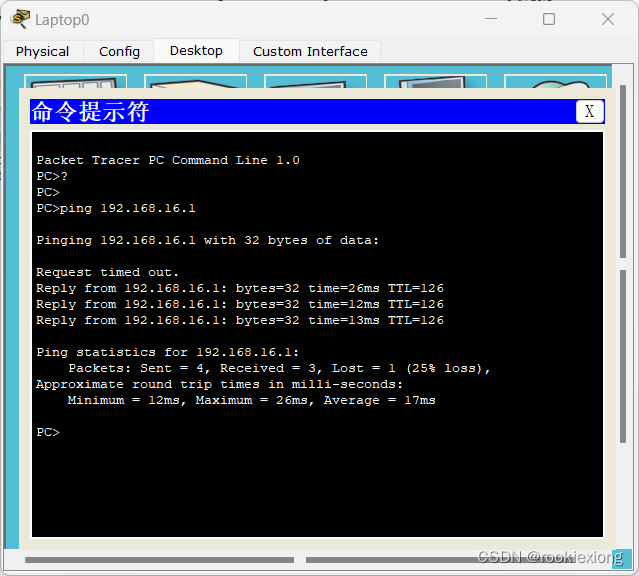Image resolution: width=639 pixels, height=576 pixels.
Task: Click the 'Approximate round trip times' line
Action: [219, 384]
